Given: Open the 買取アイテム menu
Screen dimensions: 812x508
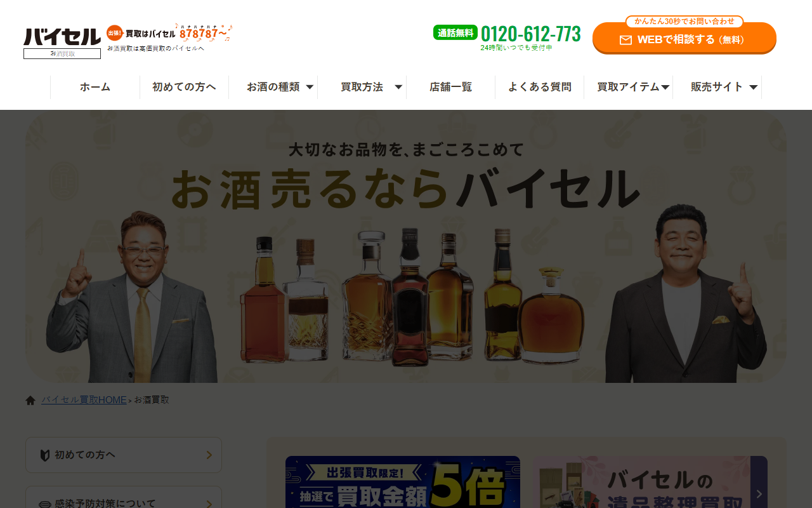Looking at the screenshot, I should (x=629, y=87).
